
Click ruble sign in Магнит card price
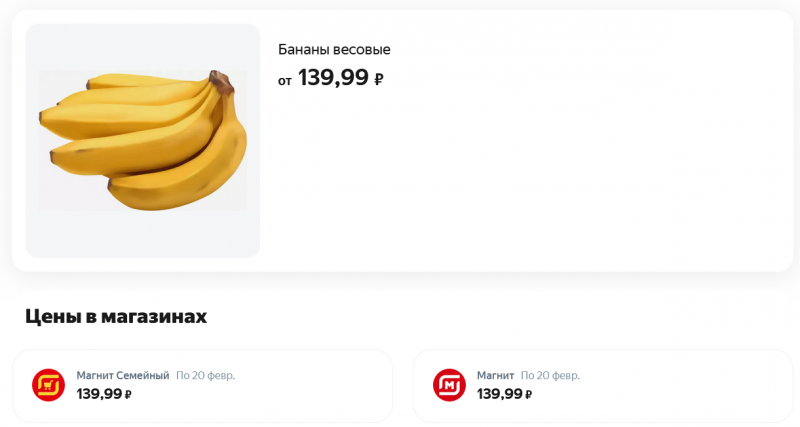coord(529,395)
